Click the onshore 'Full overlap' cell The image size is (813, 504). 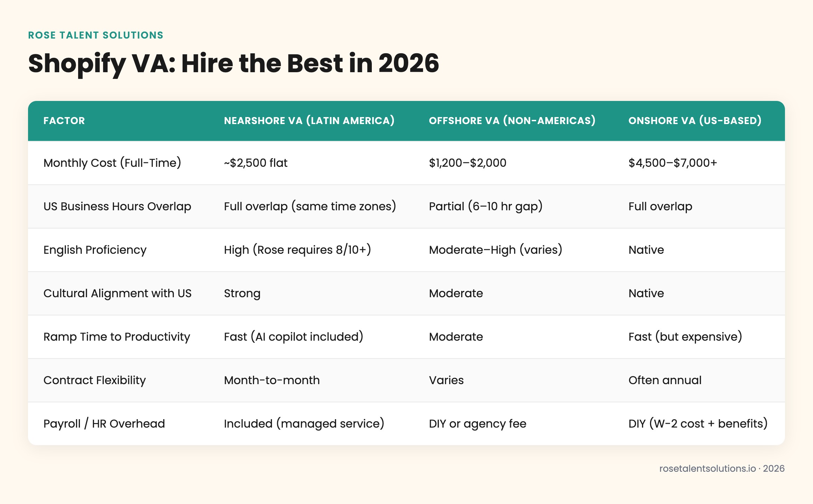coord(660,206)
